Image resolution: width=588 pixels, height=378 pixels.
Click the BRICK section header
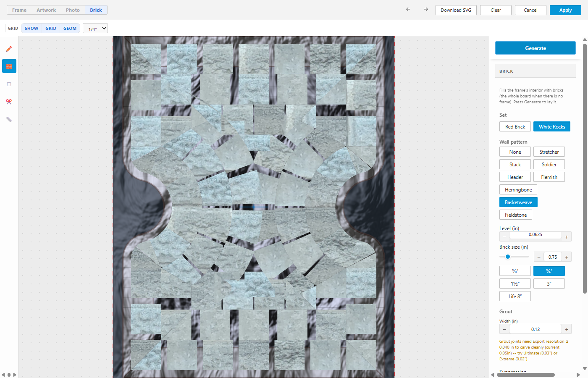[535, 71]
